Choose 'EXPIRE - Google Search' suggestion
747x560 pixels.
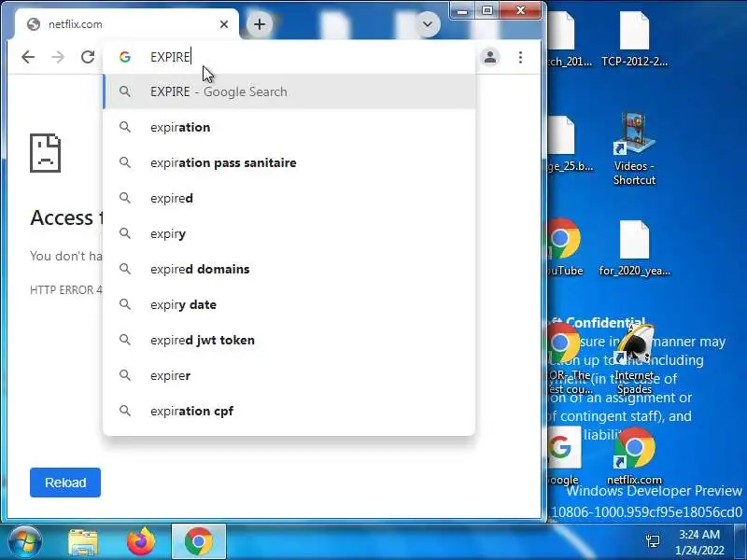click(289, 91)
